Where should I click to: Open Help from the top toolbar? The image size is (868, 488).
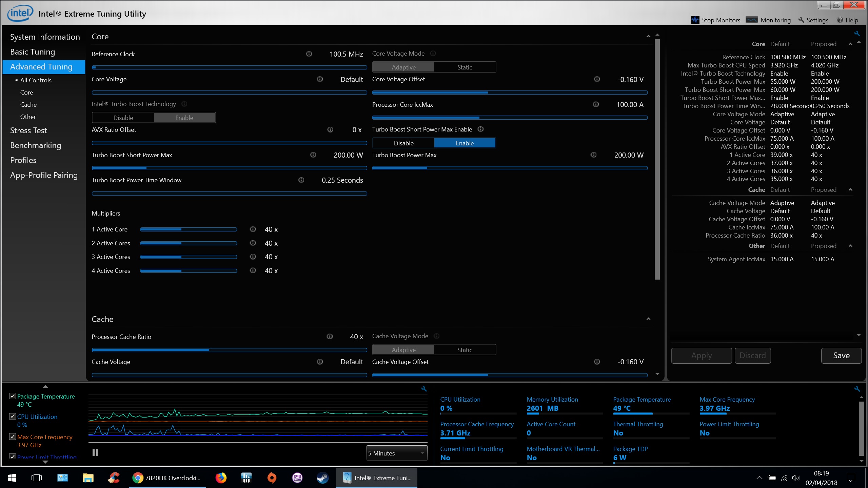(847, 20)
